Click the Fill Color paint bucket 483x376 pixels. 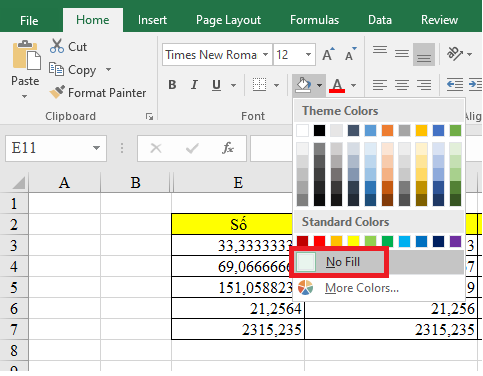[x=303, y=85]
